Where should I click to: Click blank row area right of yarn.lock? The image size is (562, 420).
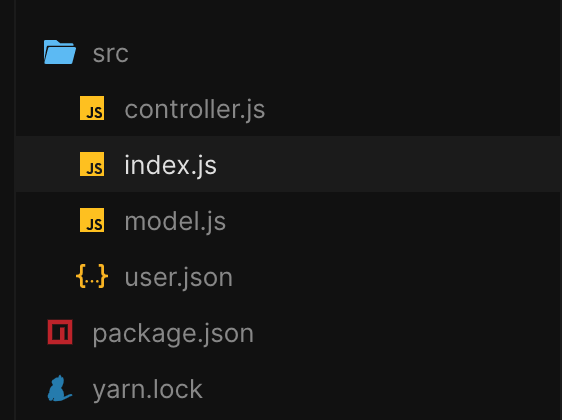381,388
